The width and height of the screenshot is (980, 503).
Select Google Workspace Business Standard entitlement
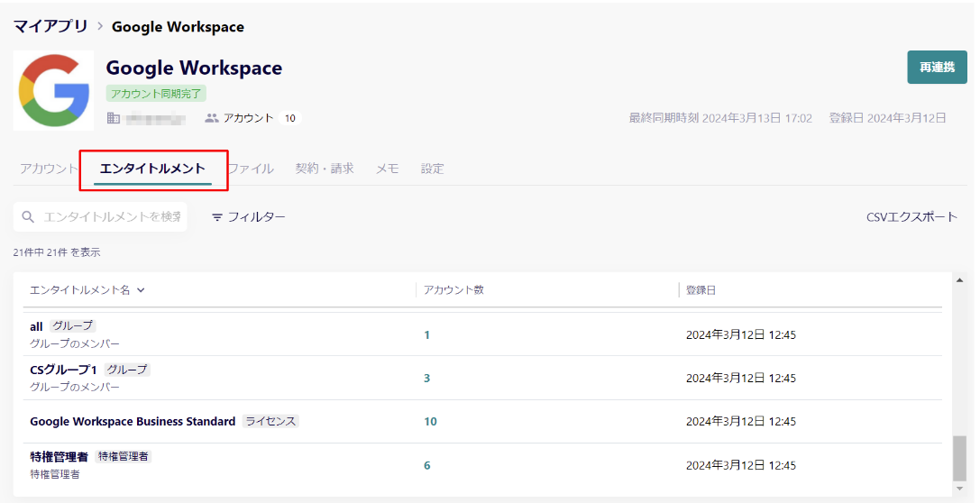click(133, 422)
